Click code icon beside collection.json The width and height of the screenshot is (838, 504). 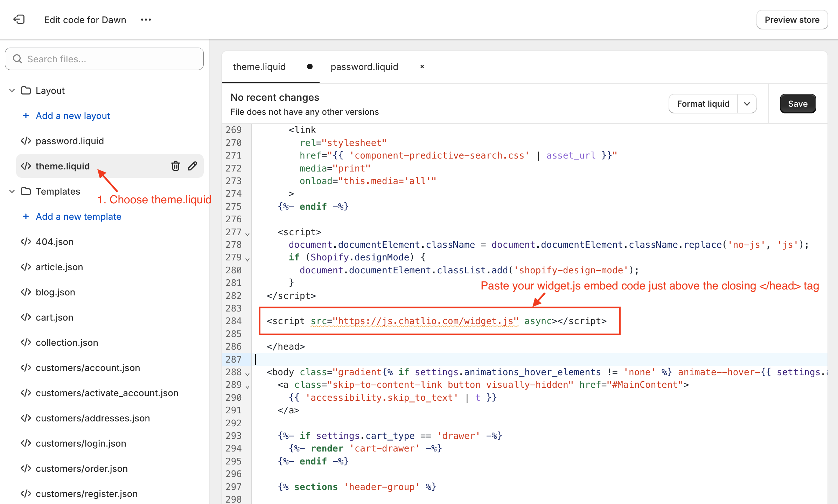point(26,342)
